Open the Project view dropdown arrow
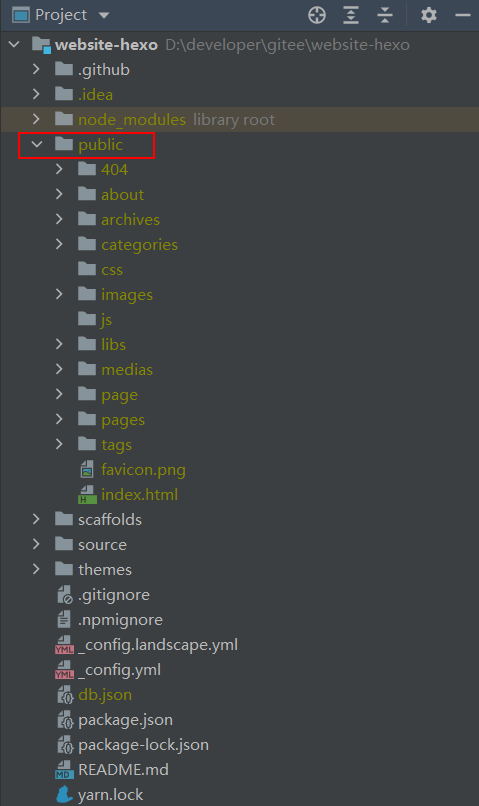479x806 pixels. point(104,15)
